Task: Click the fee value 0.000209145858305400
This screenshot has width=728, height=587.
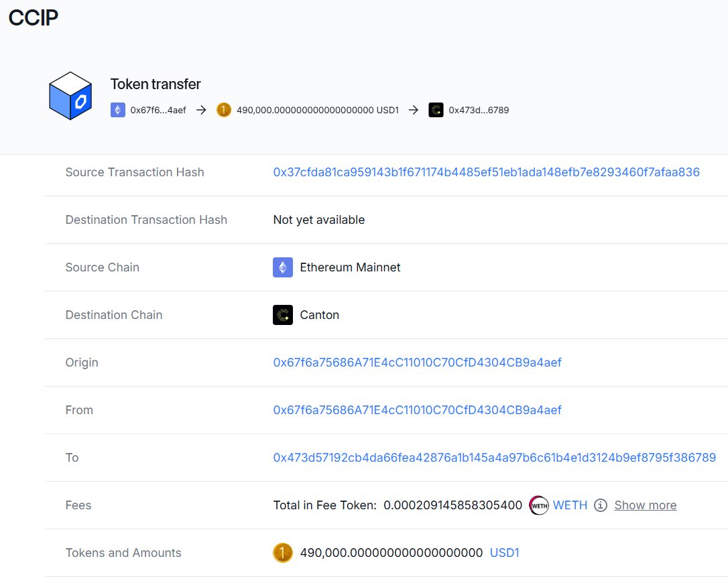Action: tap(452, 505)
